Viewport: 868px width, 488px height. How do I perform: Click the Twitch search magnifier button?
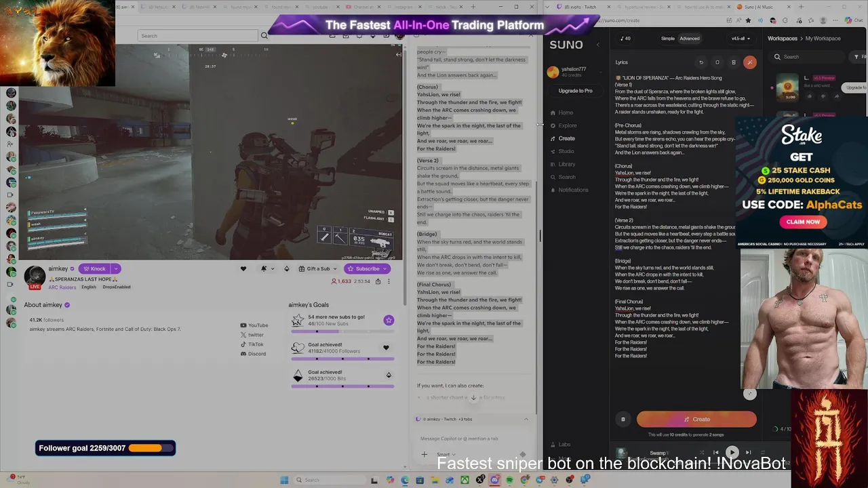264,36
